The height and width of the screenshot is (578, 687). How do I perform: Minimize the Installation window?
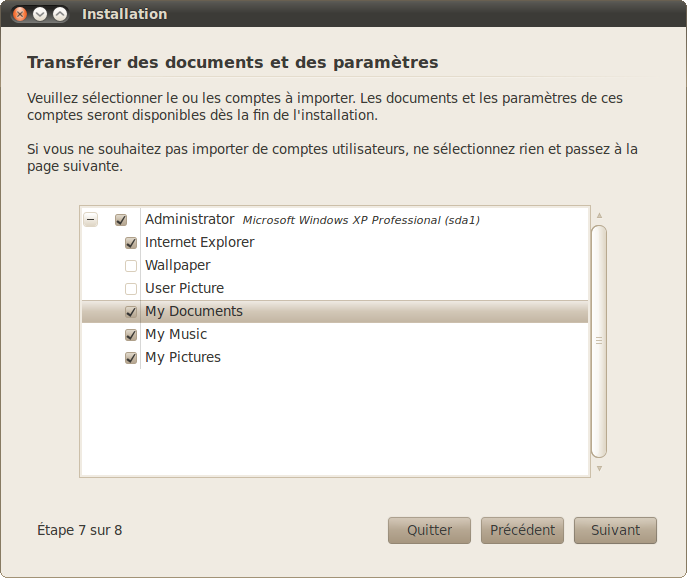point(40,14)
